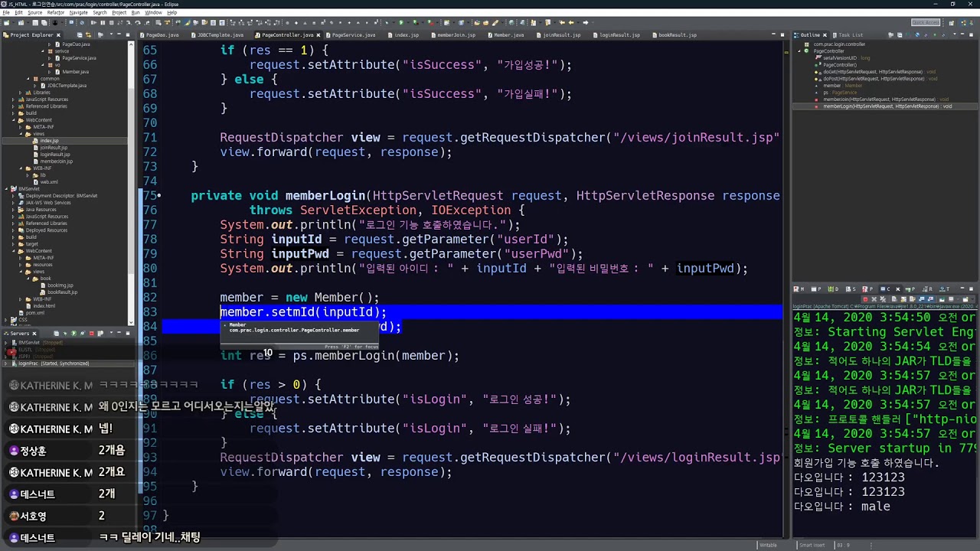Open the Refactor menu
980x551 pixels.
[56, 12]
